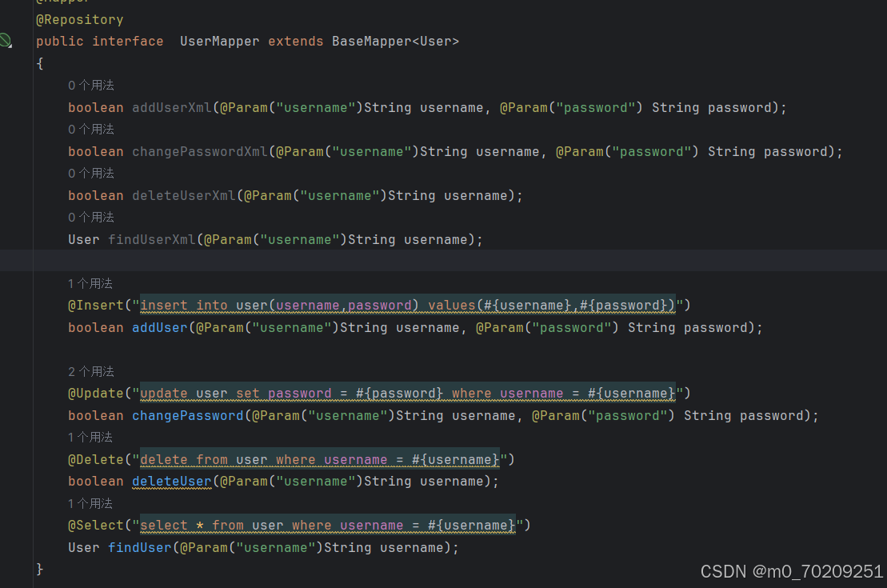
Task: Click inside the select * from user SQL string
Action: pos(328,526)
